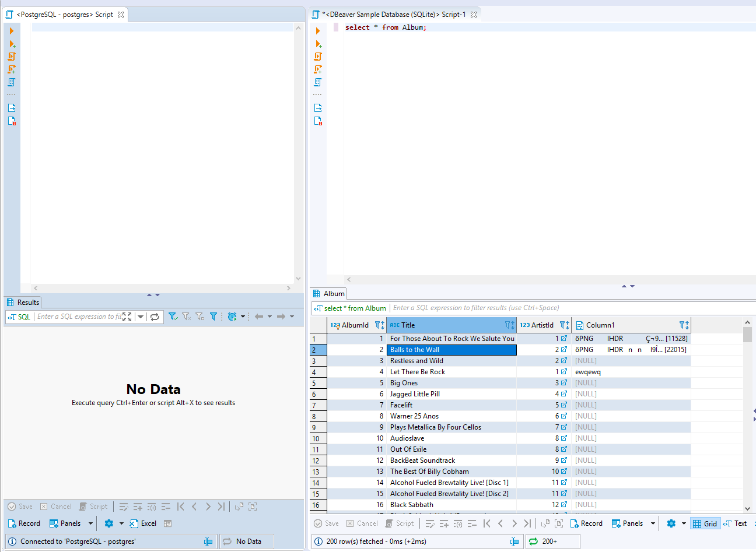Toggle Grid view for query results

(x=705, y=523)
